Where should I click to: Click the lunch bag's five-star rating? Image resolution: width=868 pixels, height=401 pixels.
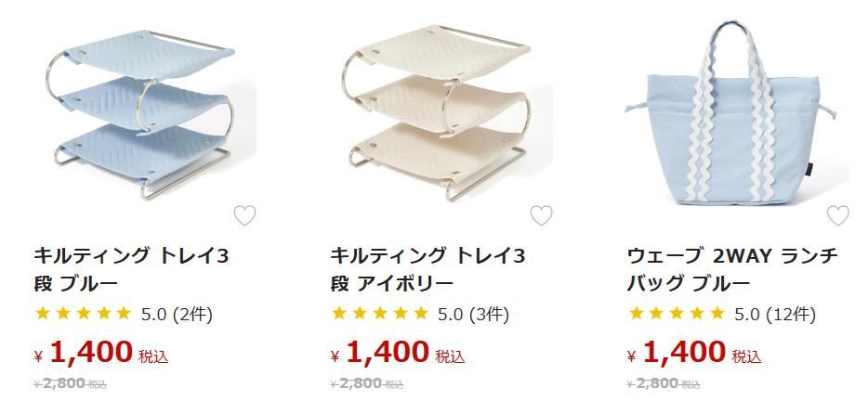[677, 314]
